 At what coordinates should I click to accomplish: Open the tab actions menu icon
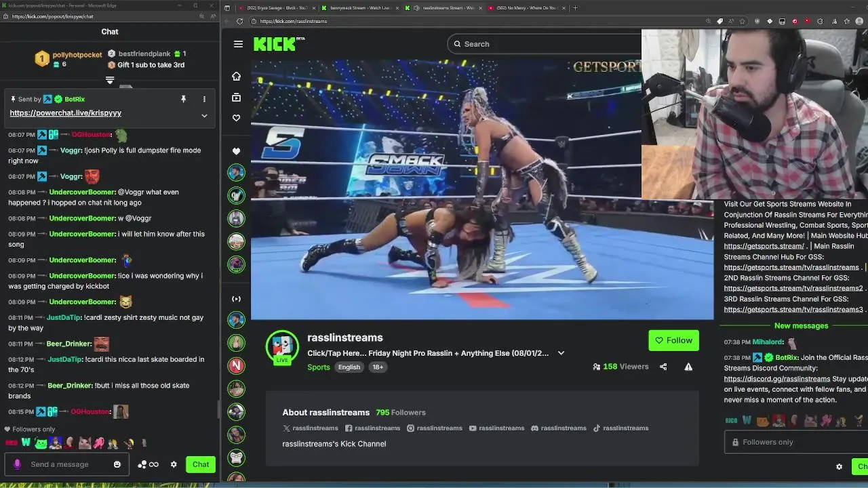(226, 8)
